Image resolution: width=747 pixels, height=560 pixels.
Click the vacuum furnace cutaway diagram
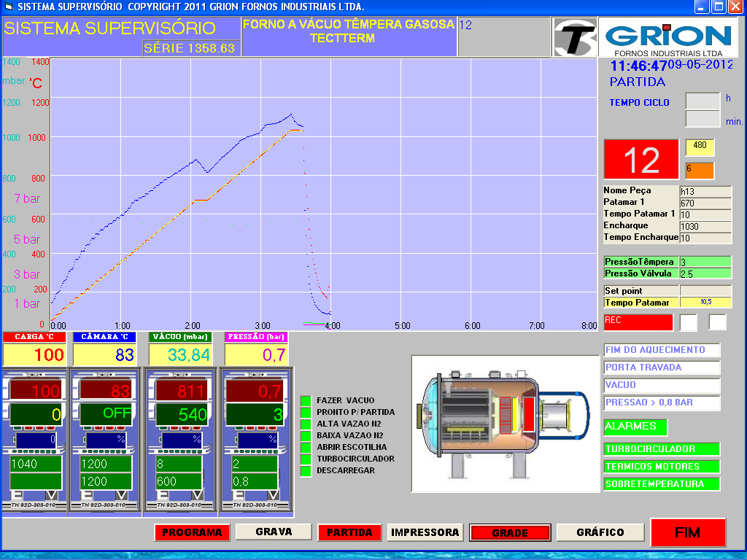coord(505,424)
